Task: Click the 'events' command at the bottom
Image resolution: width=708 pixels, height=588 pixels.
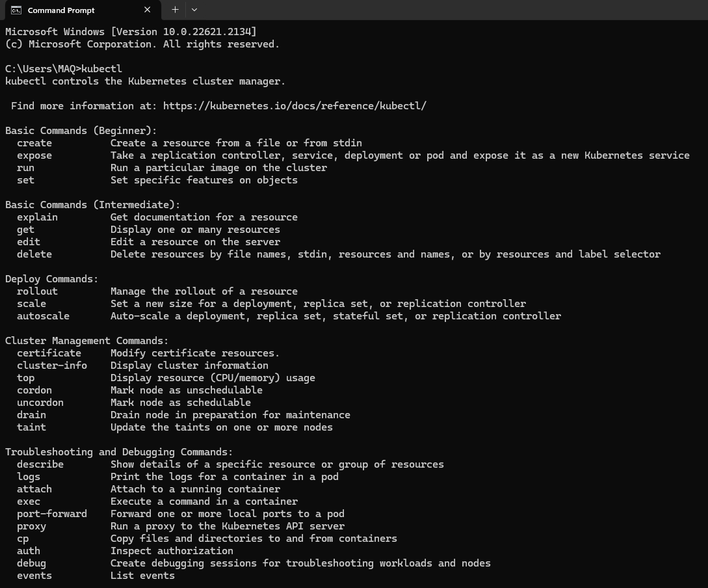Action: pos(34,576)
